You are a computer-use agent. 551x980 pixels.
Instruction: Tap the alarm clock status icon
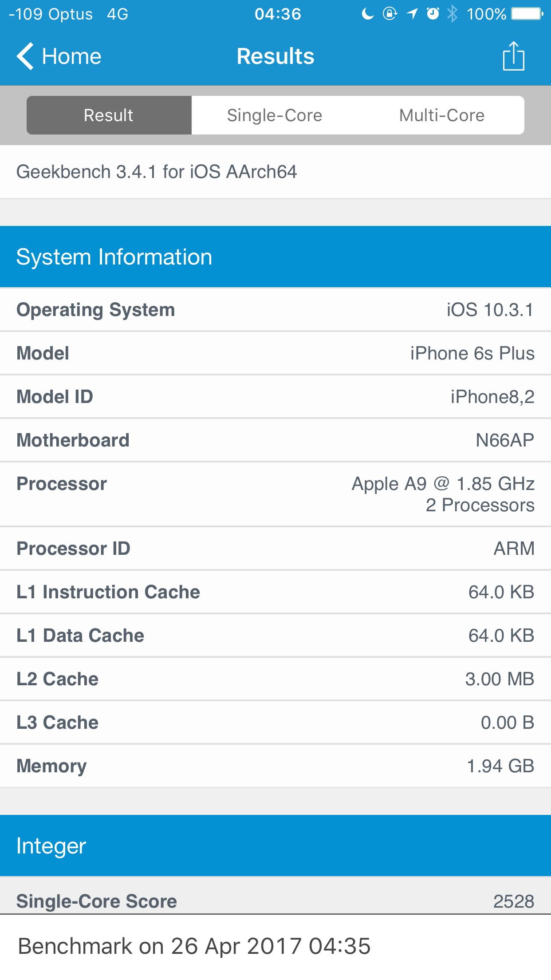(433, 14)
